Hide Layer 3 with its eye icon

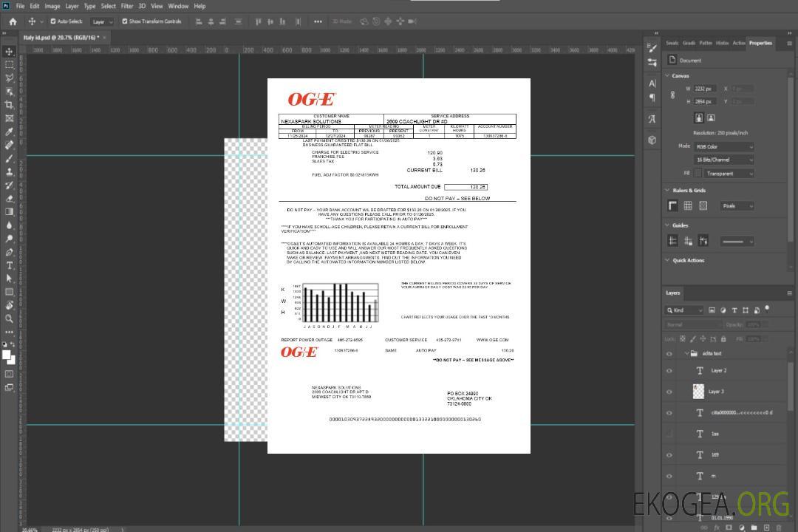tap(669, 392)
